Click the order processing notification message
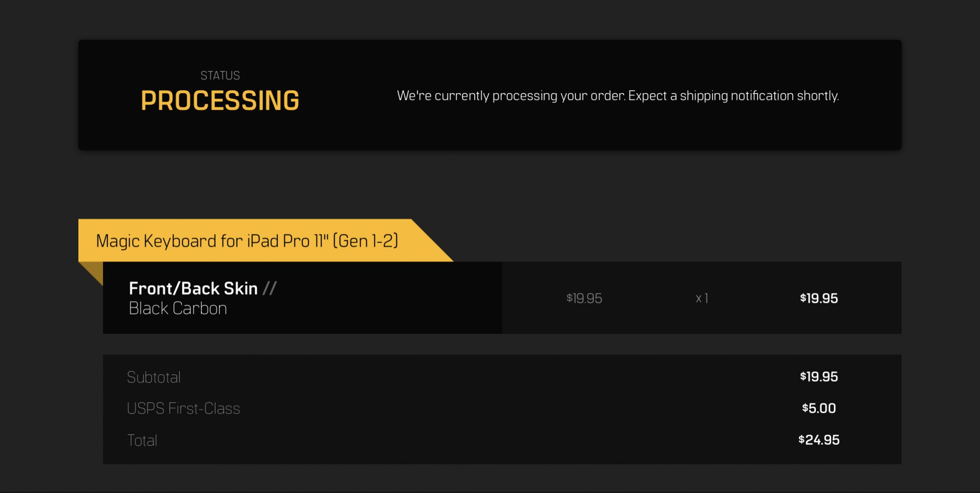The width and height of the screenshot is (980, 493). tap(618, 96)
